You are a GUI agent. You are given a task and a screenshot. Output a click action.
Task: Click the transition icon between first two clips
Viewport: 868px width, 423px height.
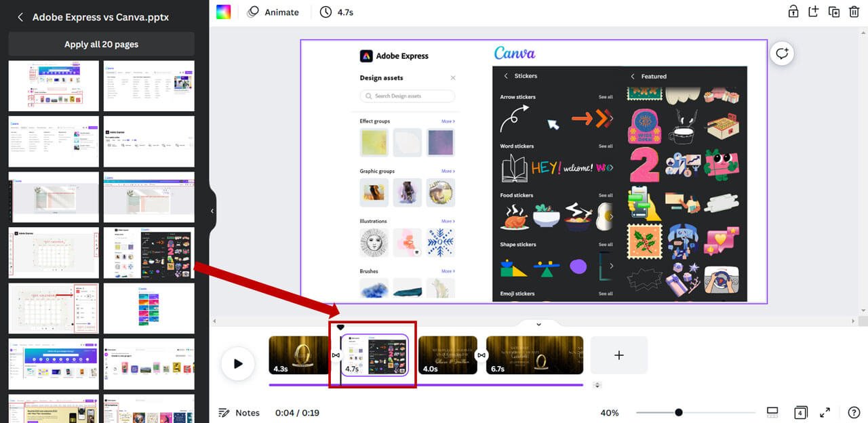point(335,355)
